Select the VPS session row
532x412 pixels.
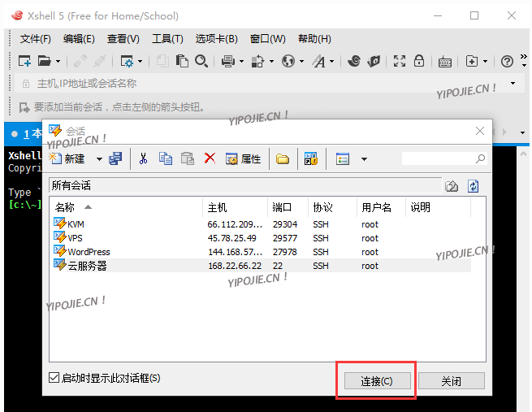tap(260, 238)
